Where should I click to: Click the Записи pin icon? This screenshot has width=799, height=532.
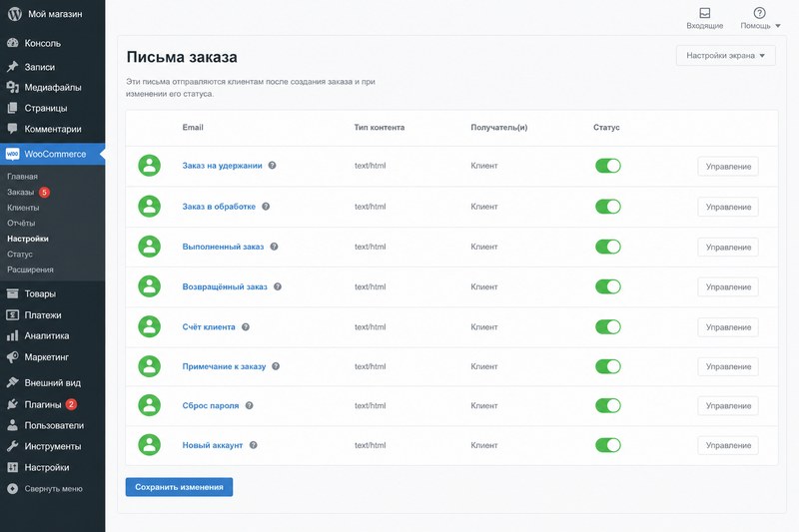pyautogui.click(x=13, y=67)
